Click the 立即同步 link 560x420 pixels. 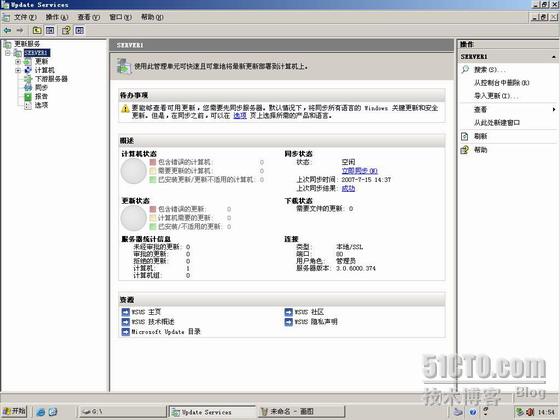pos(359,171)
